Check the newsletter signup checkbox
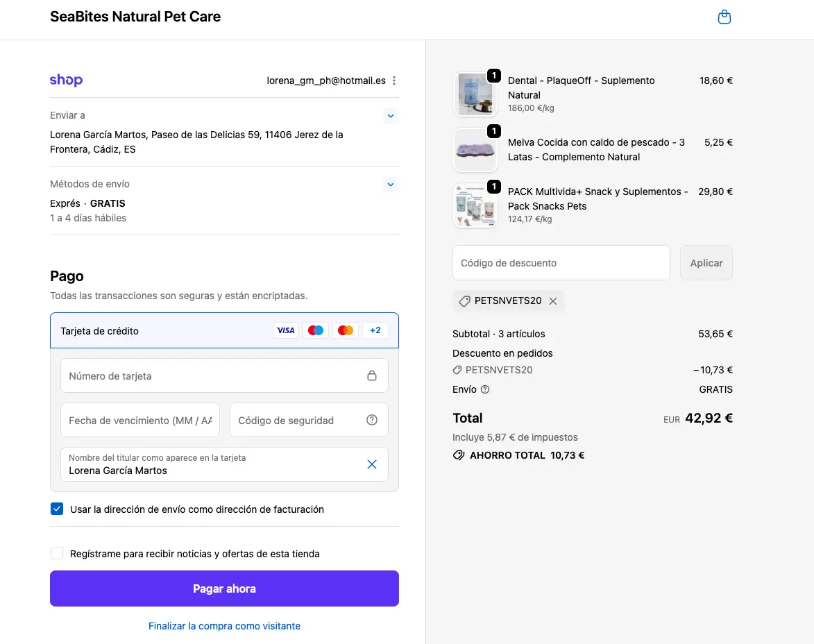Viewport: 814px width, 644px height. [x=57, y=554]
